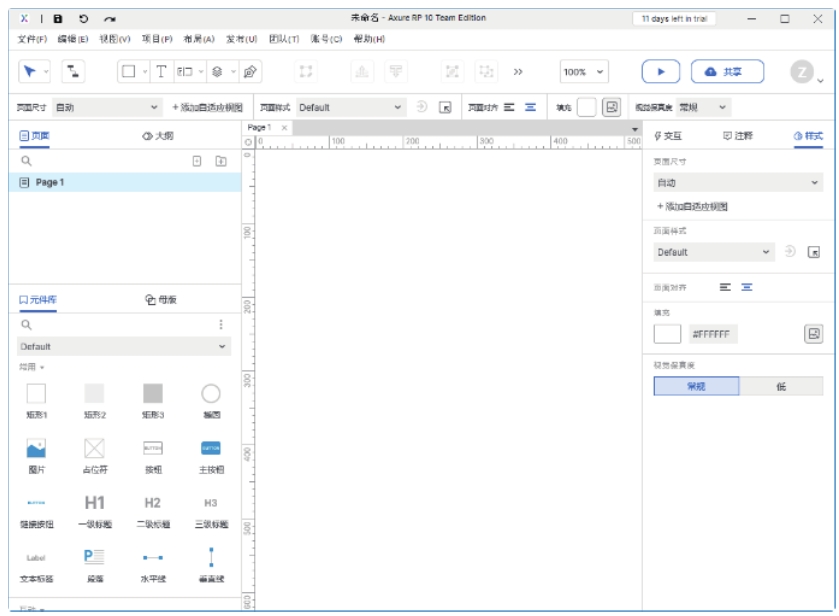Set low fidelity to 常规

click(x=696, y=386)
